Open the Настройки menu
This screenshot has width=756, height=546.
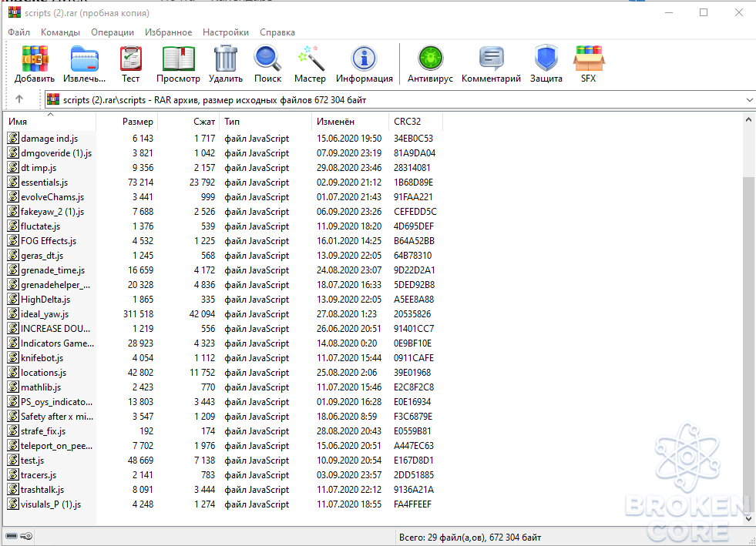[x=226, y=32]
